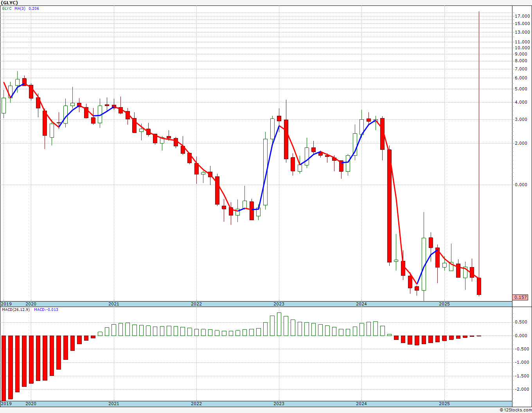The height and width of the screenshot is (413, 532).
Task: Click the last red candlestick in 2025
Action: tap(479, 286)
